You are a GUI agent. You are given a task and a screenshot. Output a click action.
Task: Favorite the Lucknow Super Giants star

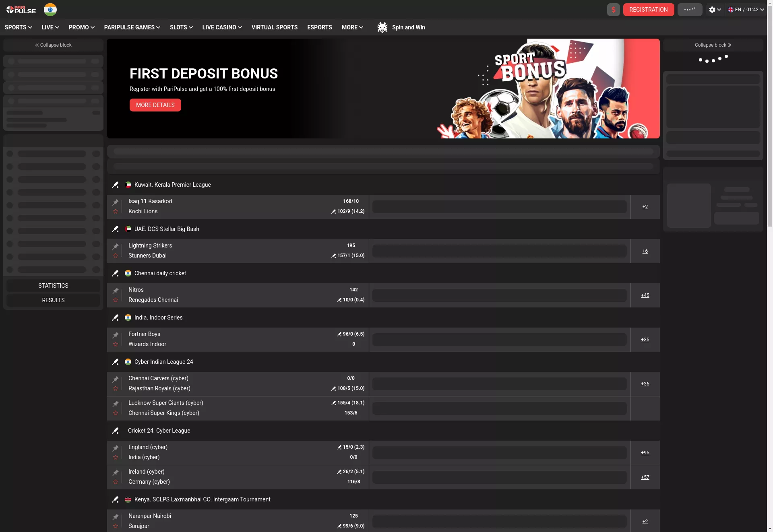tap(116, 413)
